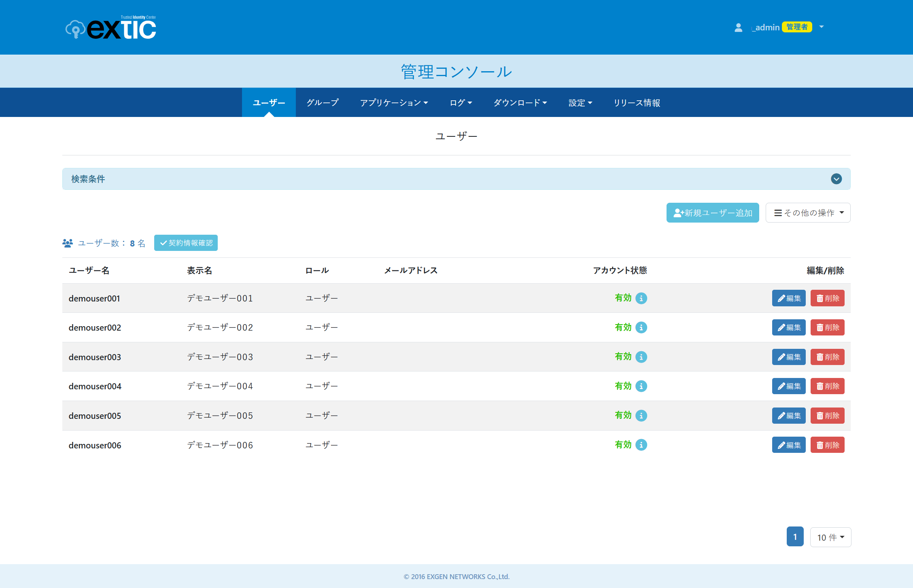
Task: Click username demouser006
Action: coord(95,445)
